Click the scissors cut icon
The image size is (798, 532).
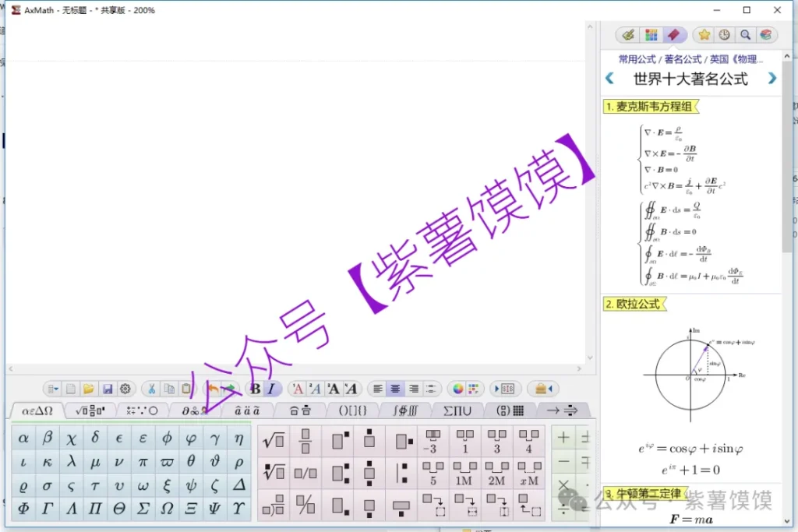coord(151,389)
